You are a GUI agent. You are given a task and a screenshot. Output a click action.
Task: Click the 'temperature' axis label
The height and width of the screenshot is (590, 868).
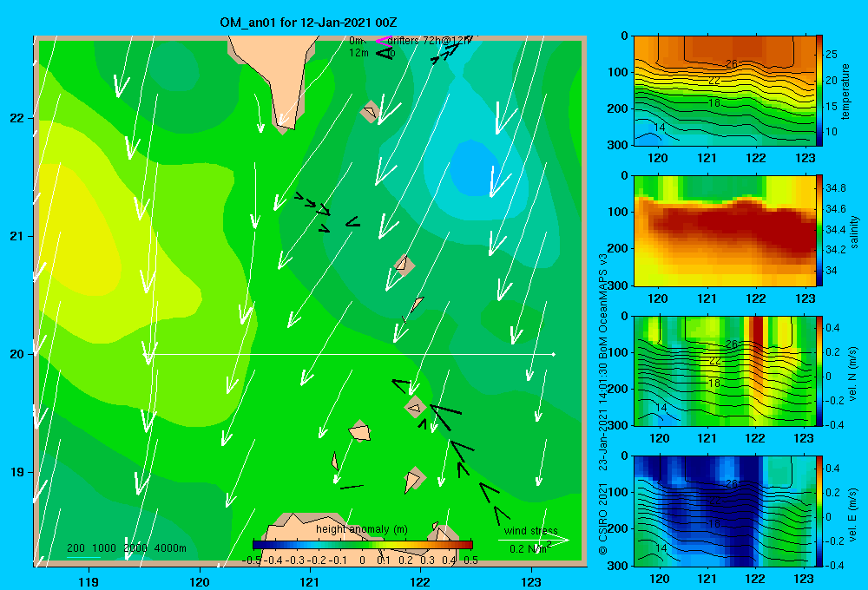[845, 92]
